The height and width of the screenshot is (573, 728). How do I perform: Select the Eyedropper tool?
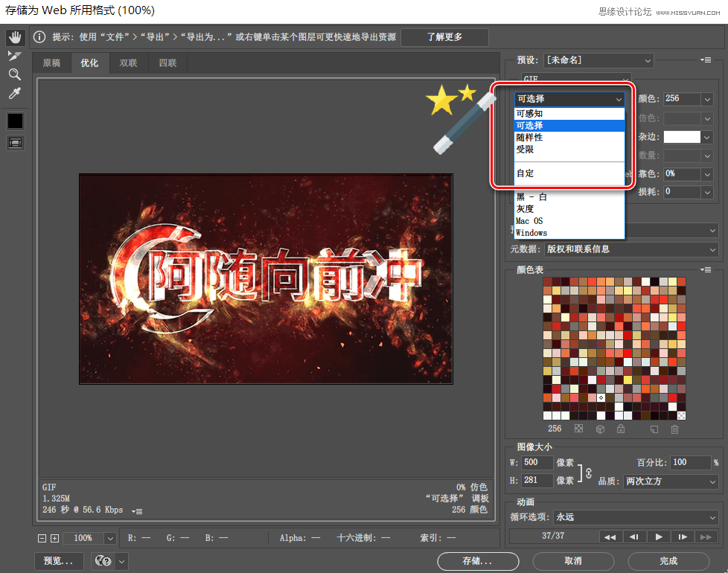pos(15,92)
